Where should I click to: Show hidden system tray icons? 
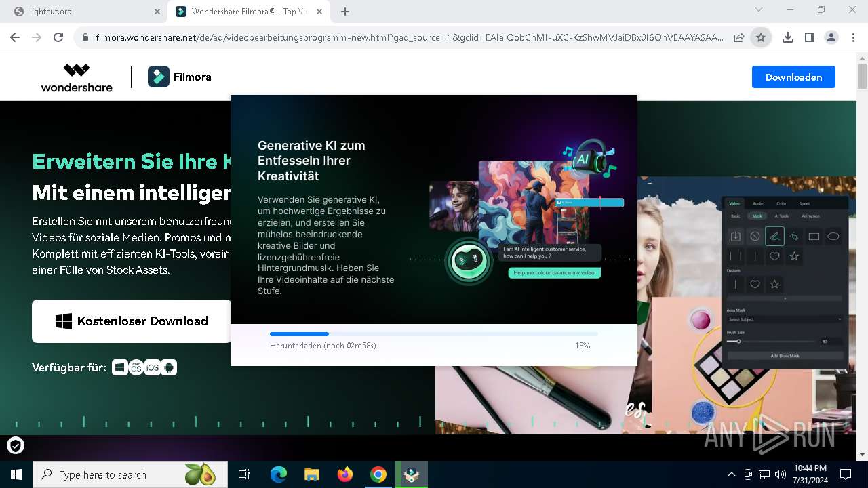[x=732, y=474]
